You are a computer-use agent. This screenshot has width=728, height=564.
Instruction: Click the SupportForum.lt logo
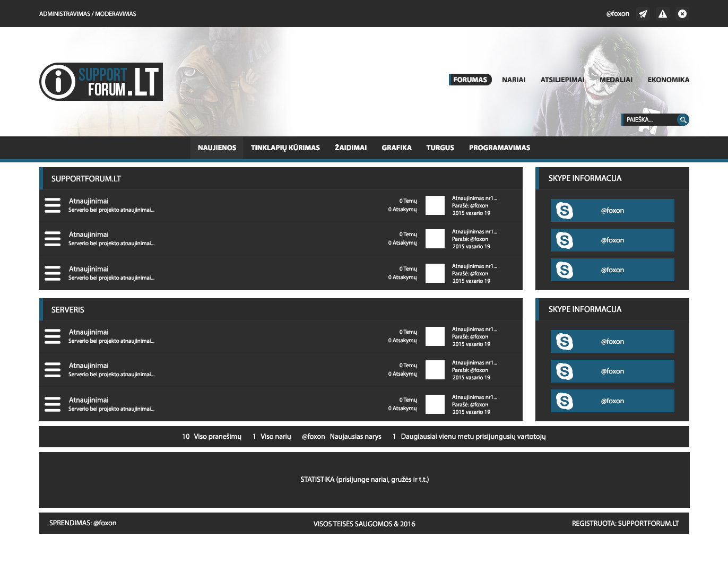pyautogui.click(x=101, y=82)
